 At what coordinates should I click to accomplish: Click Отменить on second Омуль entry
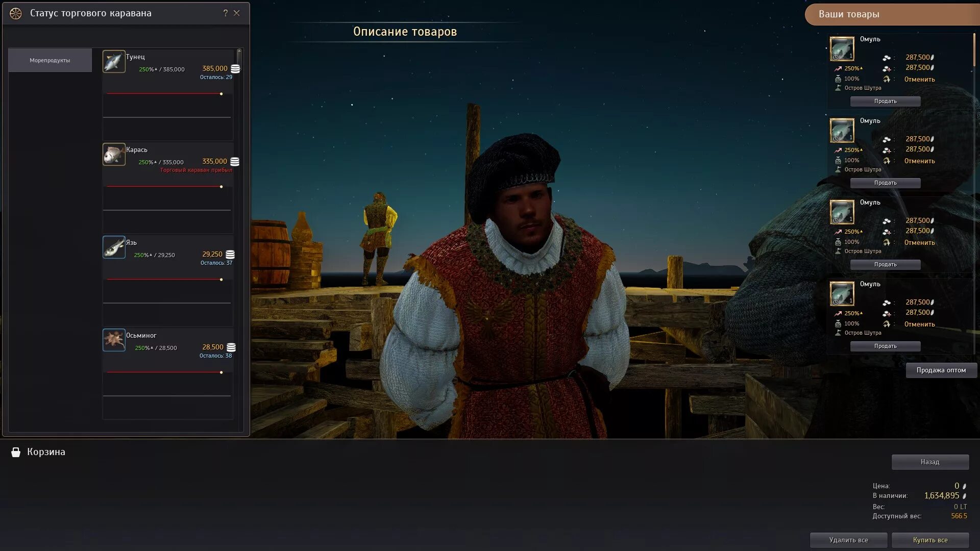[920, 161]
